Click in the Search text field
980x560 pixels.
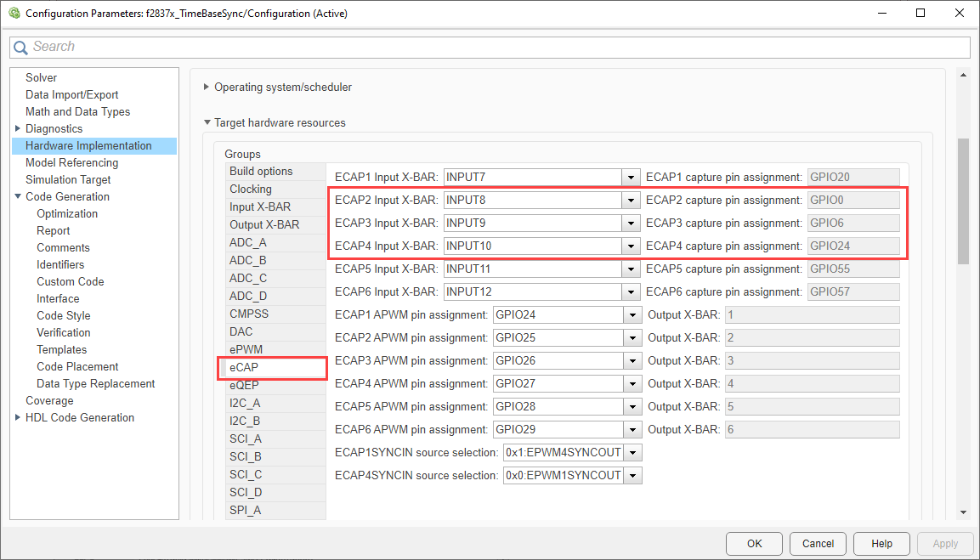tap(493, 48)
